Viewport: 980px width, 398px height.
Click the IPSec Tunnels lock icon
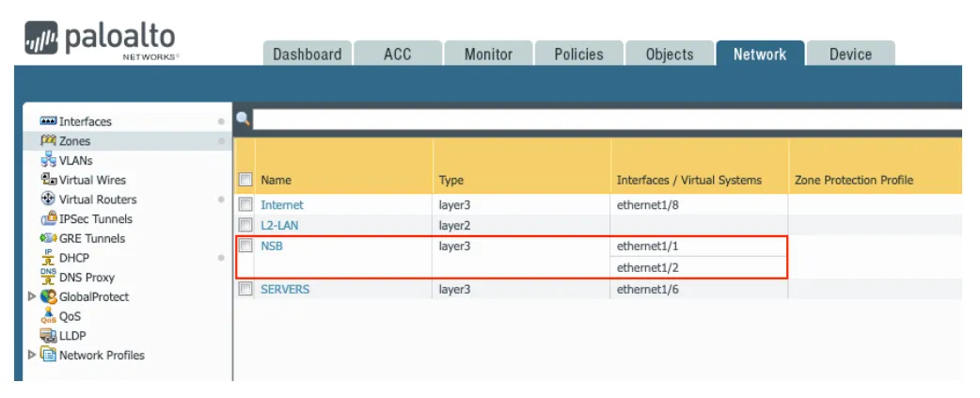[48, 218]
